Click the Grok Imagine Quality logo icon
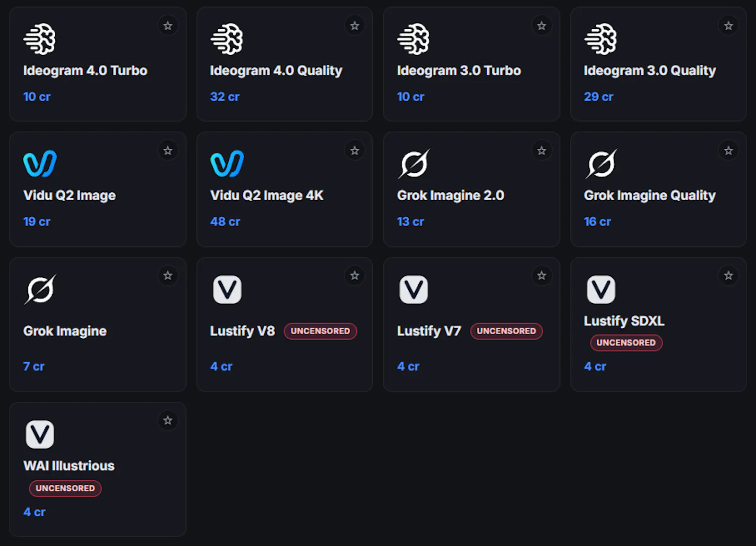The image size is (756, 546). [601, 164]
